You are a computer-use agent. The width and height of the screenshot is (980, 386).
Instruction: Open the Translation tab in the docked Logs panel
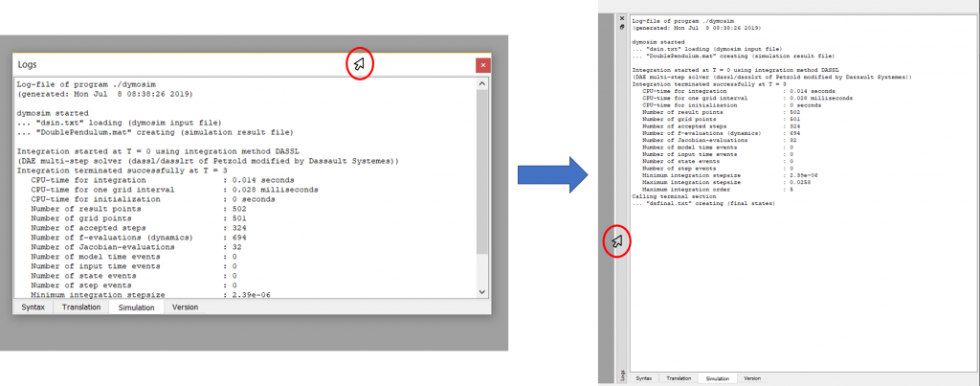click(679, 378)
